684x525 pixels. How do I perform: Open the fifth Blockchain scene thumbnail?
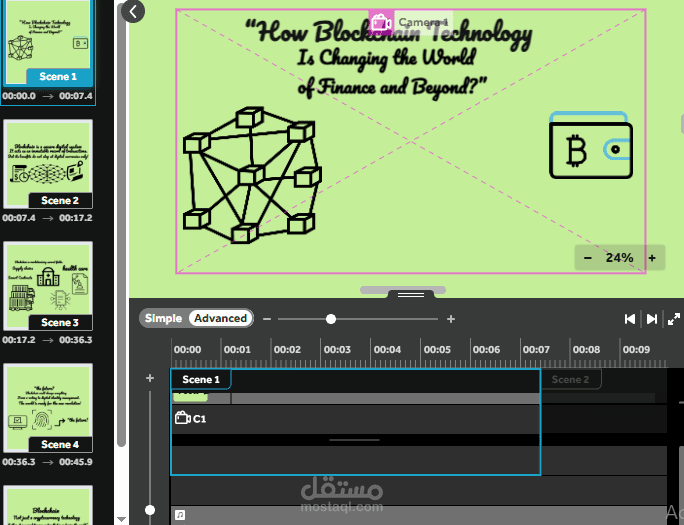click(48, 505)
